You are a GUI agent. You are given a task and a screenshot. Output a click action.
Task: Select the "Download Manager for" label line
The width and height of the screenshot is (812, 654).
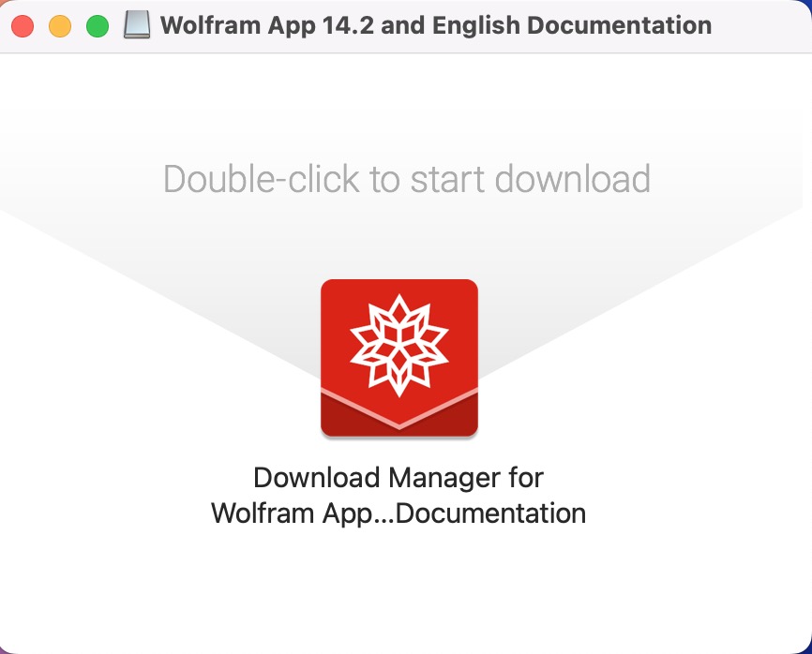(398, 477)
